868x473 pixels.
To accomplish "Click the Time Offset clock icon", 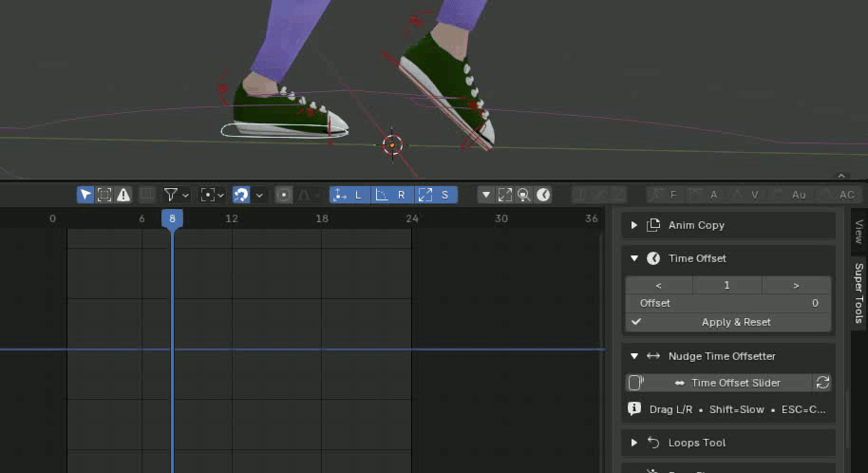I will coord(653,258).
